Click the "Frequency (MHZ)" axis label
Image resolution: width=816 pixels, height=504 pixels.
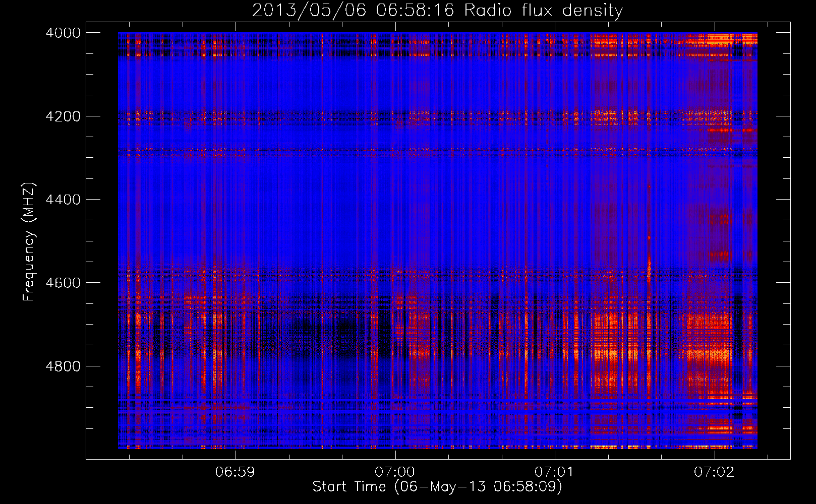tap(29, 241)
